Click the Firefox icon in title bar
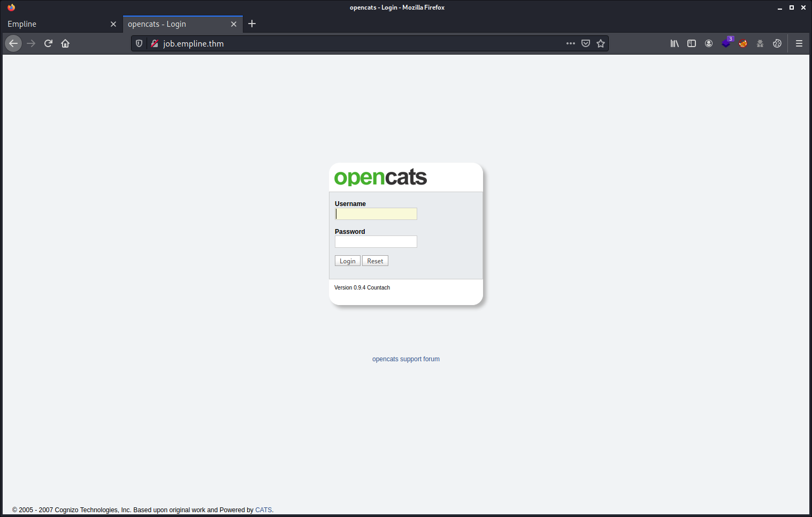Image resolution: width=812 pixels, height=517 pixels. [x=11, y=7]
